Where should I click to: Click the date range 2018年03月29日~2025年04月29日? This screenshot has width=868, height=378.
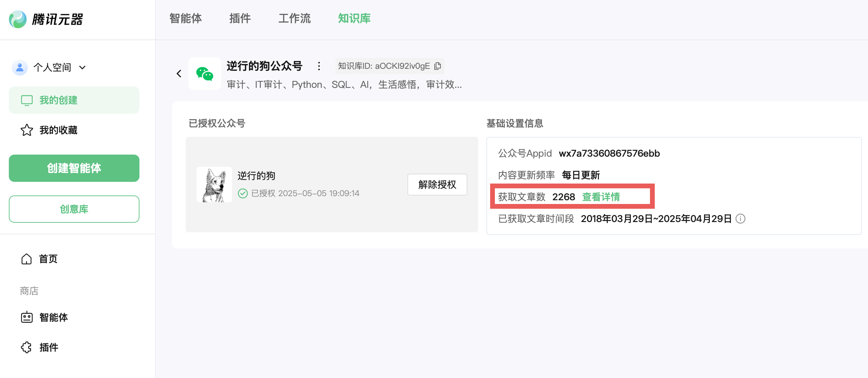click(656, 219)
